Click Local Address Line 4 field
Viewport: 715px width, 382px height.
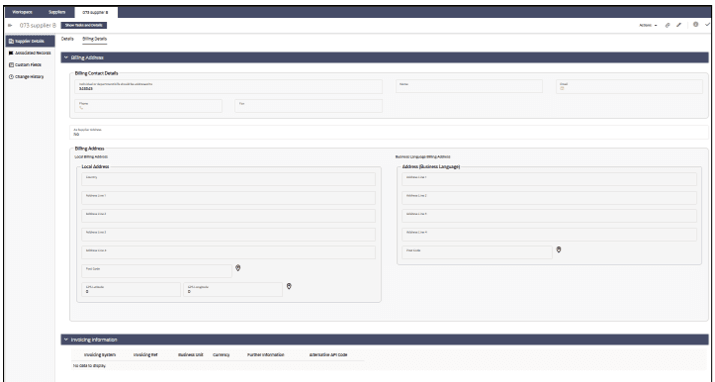coord(228,253)
